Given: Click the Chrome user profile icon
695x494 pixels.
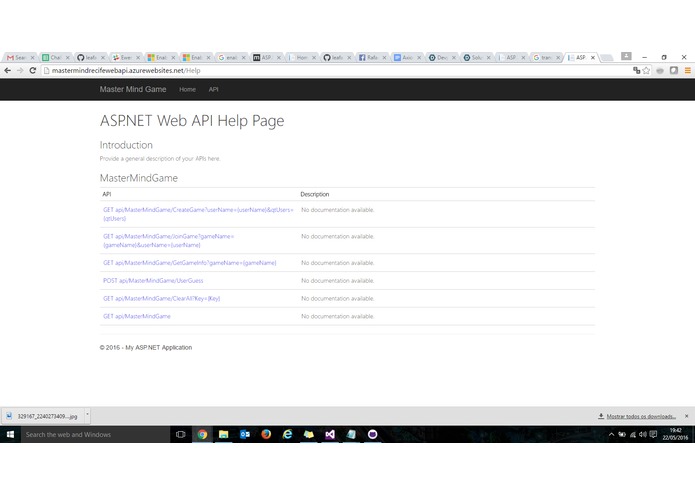Looking at the screenshot, I should pos(626,56).
